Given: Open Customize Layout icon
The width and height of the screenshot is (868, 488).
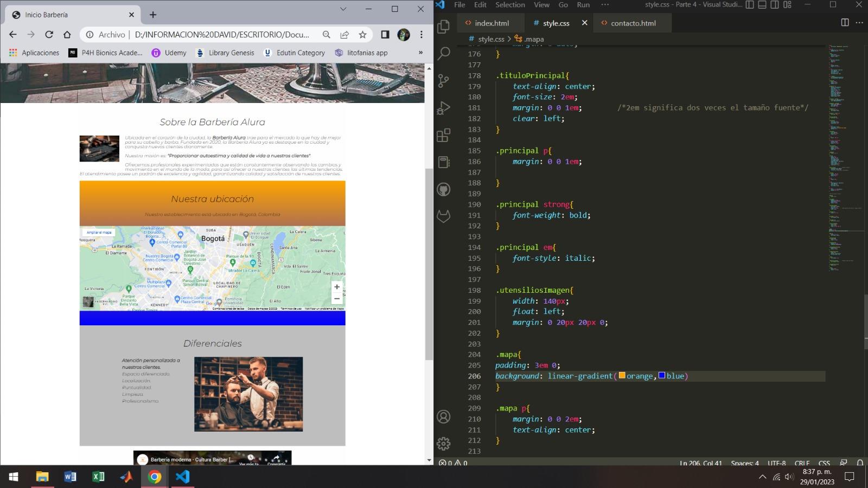Looking at the screenshot, I should coord(787,5).
